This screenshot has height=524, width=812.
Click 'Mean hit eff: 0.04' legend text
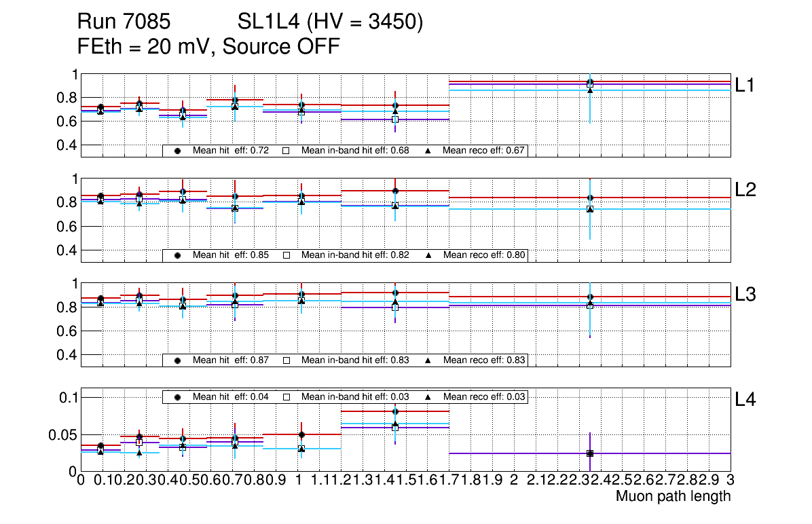(232, 396)
